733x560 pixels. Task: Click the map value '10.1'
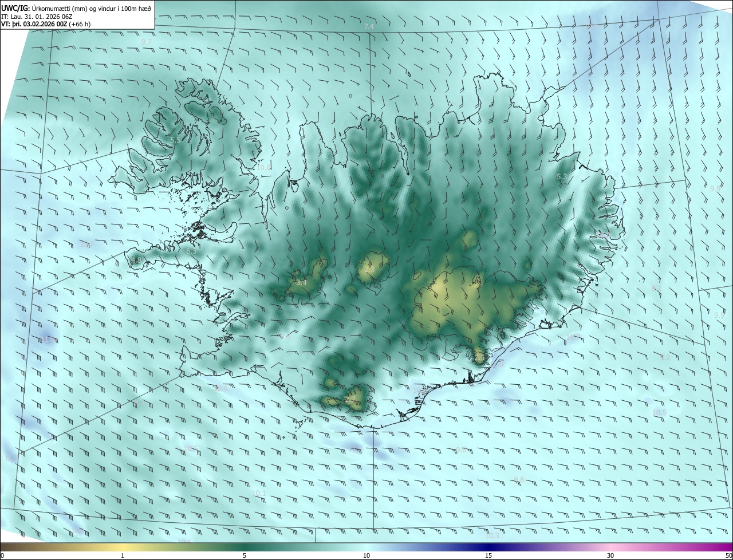pyautogui.click(x=259, y=493)
